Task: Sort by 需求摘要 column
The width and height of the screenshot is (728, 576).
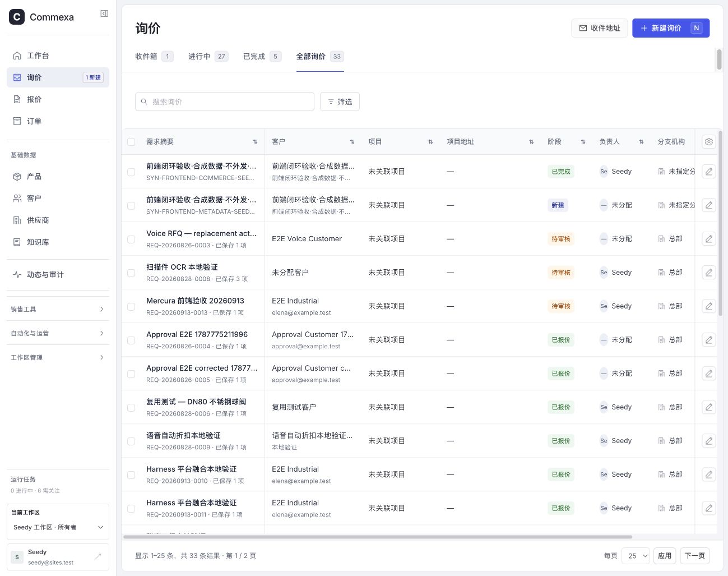Action: pyautogui.click(x=255, y=142)
